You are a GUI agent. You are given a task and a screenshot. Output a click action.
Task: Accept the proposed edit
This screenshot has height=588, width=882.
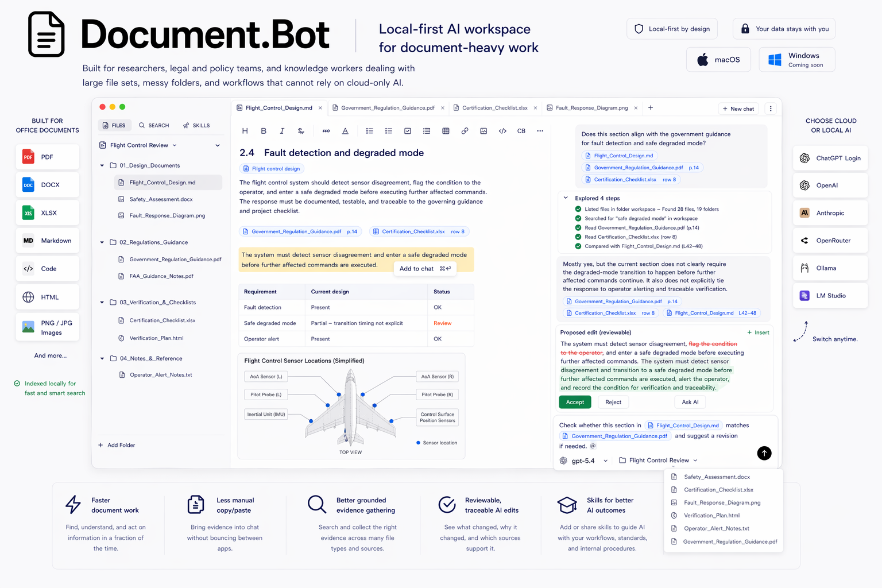click(575, 402)
